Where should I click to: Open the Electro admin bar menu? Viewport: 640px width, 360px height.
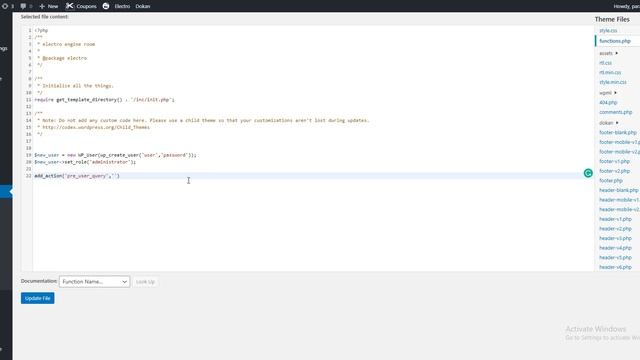coord(122,6)
